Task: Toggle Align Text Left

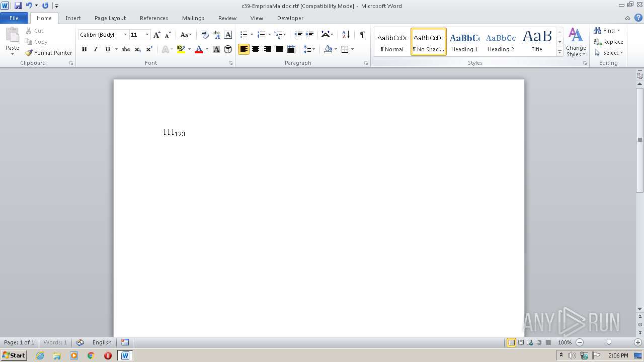Action: pyautogui.click(x=244, y=49)
